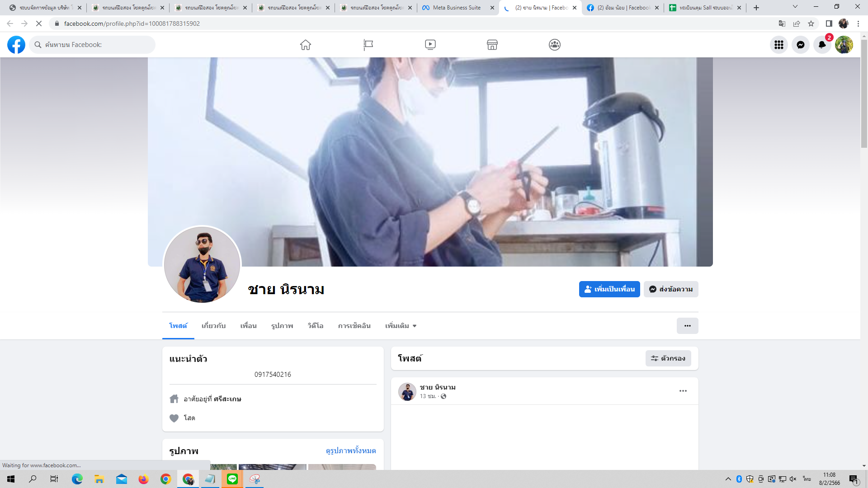Open the Groups icon
Image resolution: width=868 pixels, height=488 pixels.
[x=555, y=45]
